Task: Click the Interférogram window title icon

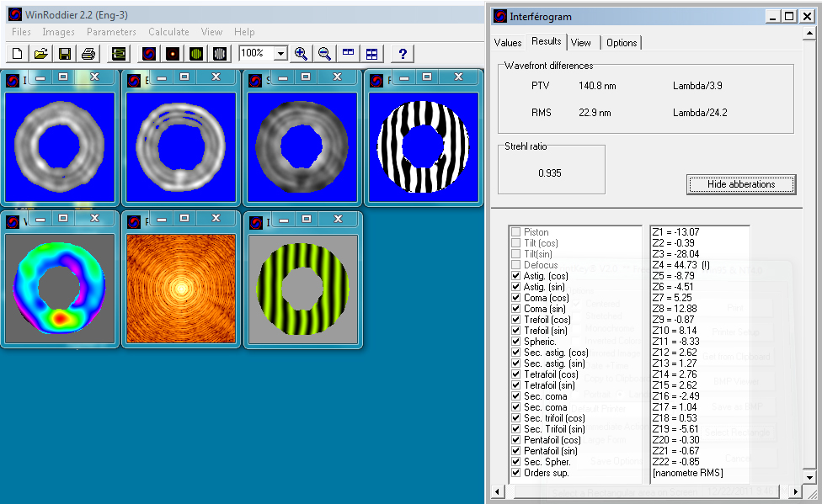Action: pos(500,17)
